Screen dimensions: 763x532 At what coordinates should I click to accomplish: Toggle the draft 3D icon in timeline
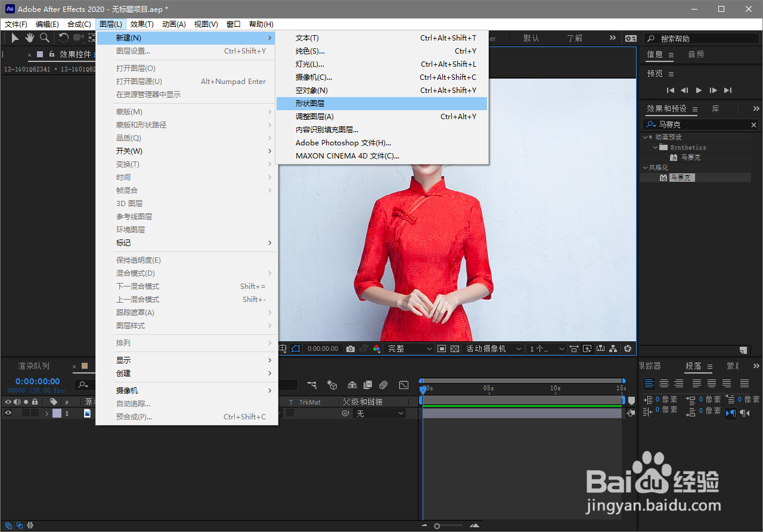tap(333, 385)
